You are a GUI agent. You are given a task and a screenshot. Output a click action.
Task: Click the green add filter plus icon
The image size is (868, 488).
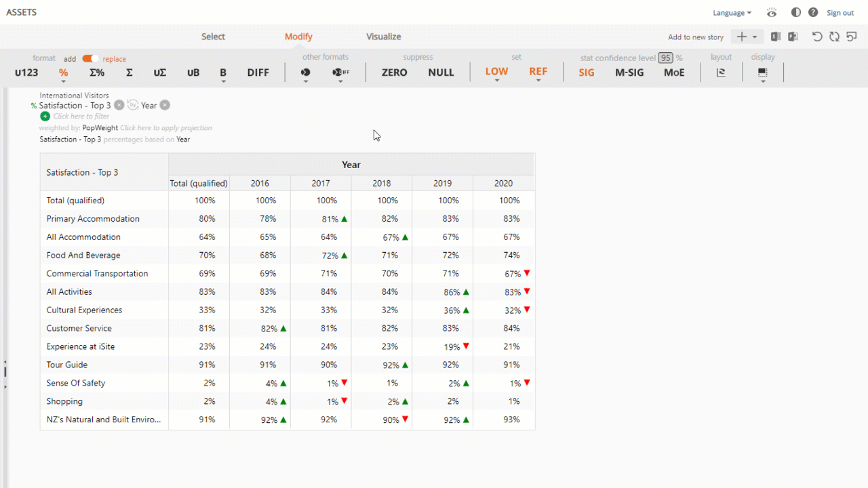point(45,117)
